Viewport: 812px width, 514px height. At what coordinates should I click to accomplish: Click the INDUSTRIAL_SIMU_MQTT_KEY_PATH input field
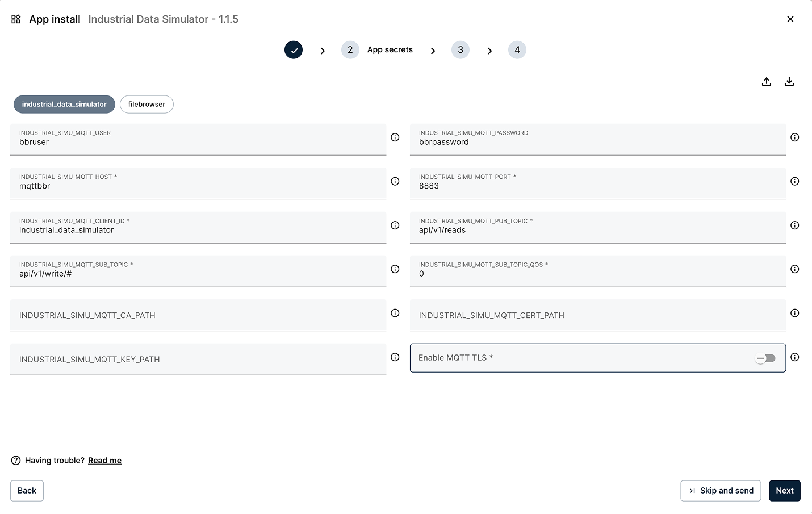click(198, 359)
